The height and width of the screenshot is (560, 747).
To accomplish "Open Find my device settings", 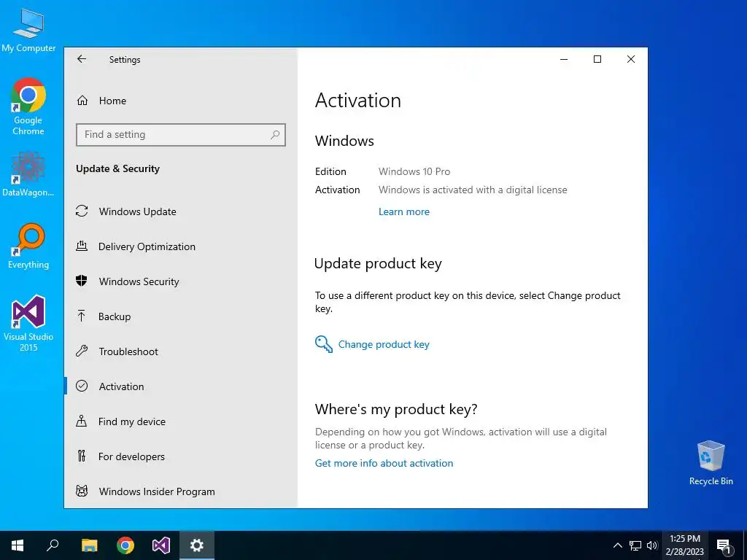I will (x=181, y=421).
